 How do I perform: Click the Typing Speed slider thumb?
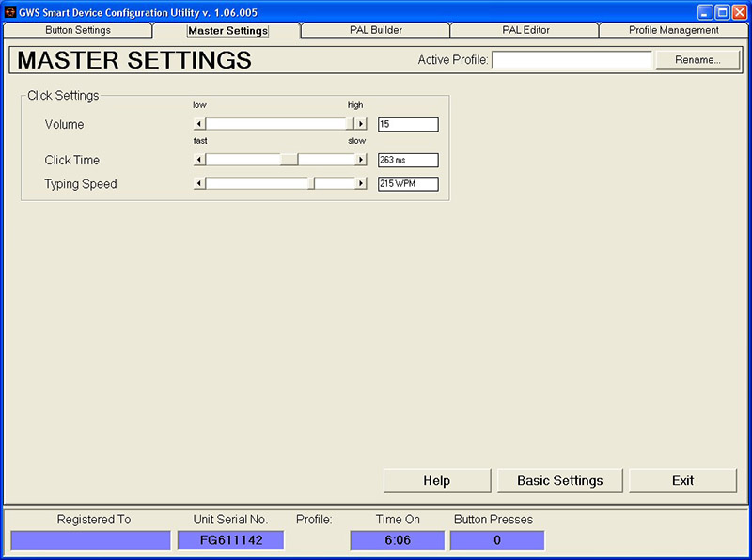pyautogui.click(x=311, y=183)
